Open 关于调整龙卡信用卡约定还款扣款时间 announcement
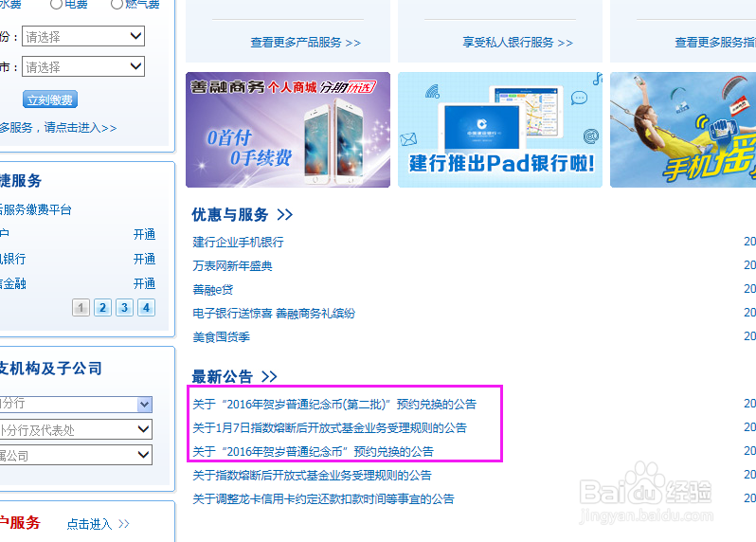Screen dimensions: 756x542 pyautogui.click(x=323, y=499)
